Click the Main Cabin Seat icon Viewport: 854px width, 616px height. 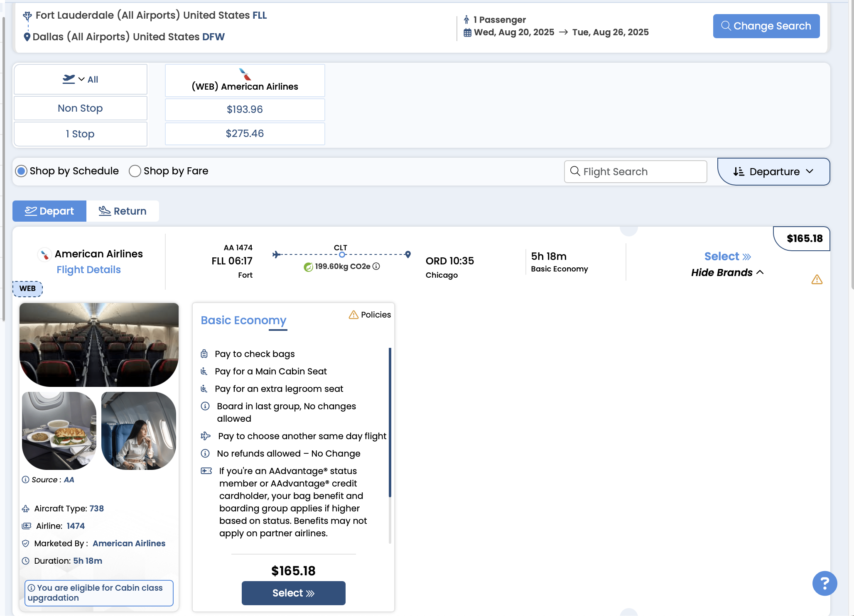(x=204, y=371)
